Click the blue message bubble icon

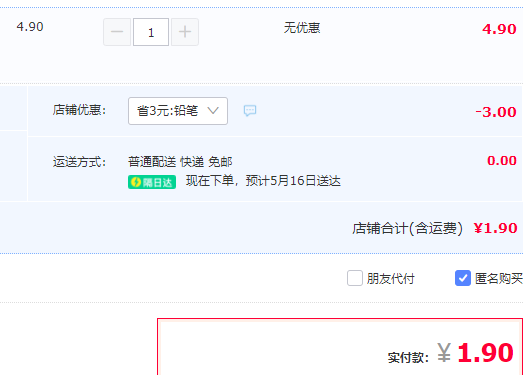[x=250, y=110]
